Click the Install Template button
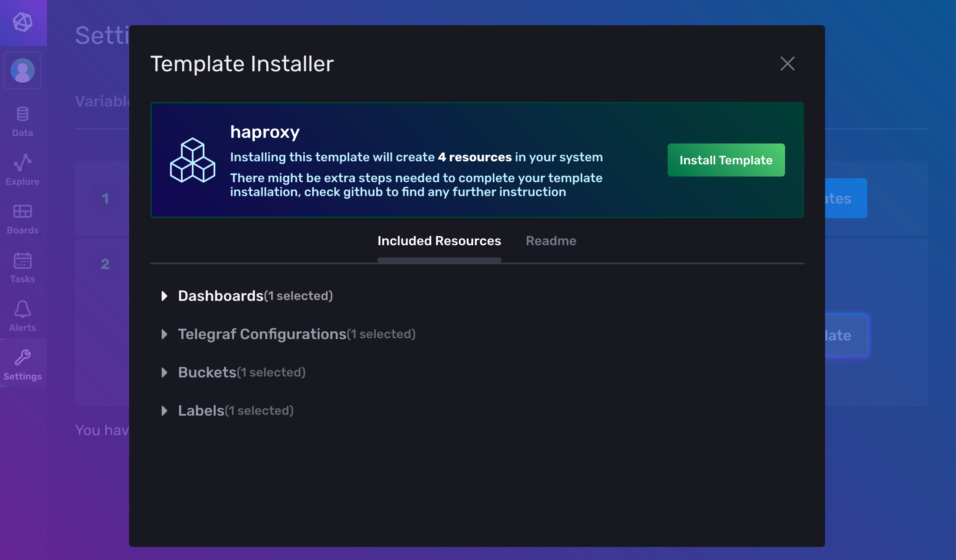Viewport: 956px width, 560px height. [x=725, y=160]
